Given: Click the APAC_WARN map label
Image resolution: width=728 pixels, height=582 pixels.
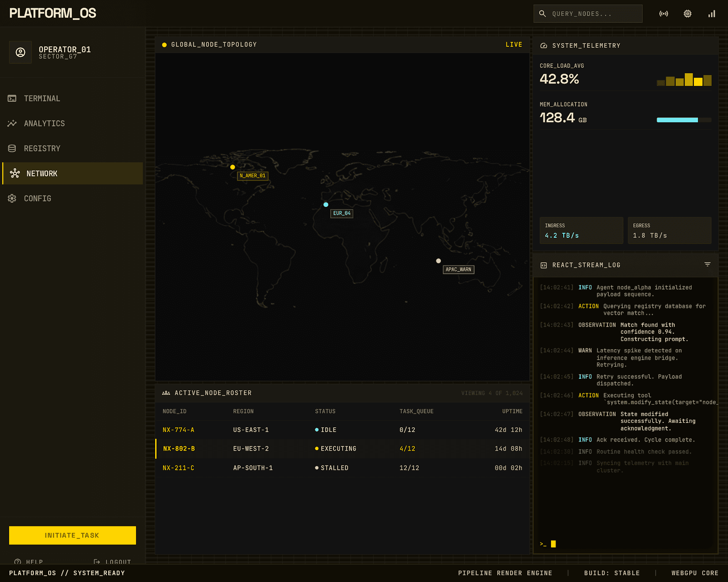Looking at the screenshot, I should (x=459, y=270).
